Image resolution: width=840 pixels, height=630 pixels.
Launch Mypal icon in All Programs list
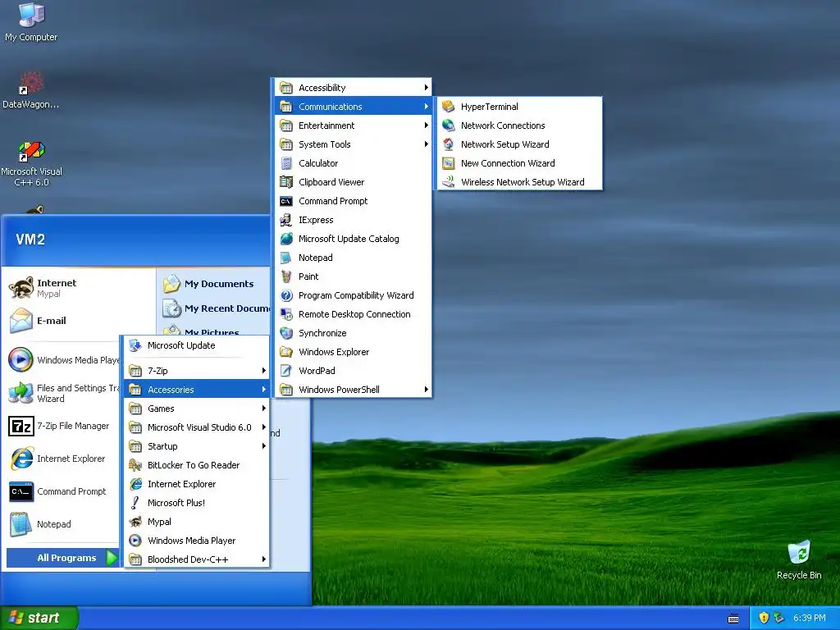(x=135, y=522)
